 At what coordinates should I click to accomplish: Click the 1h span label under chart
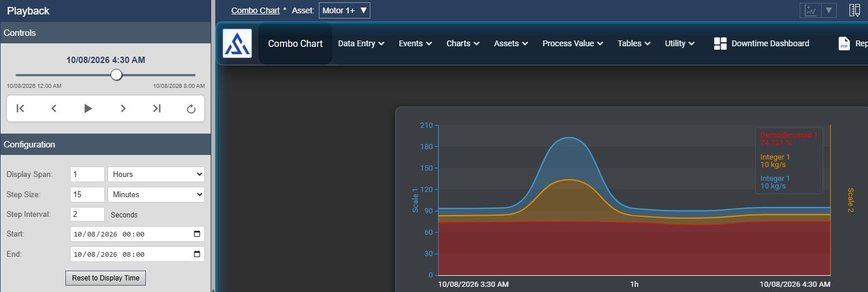click(x=634, y=284)
